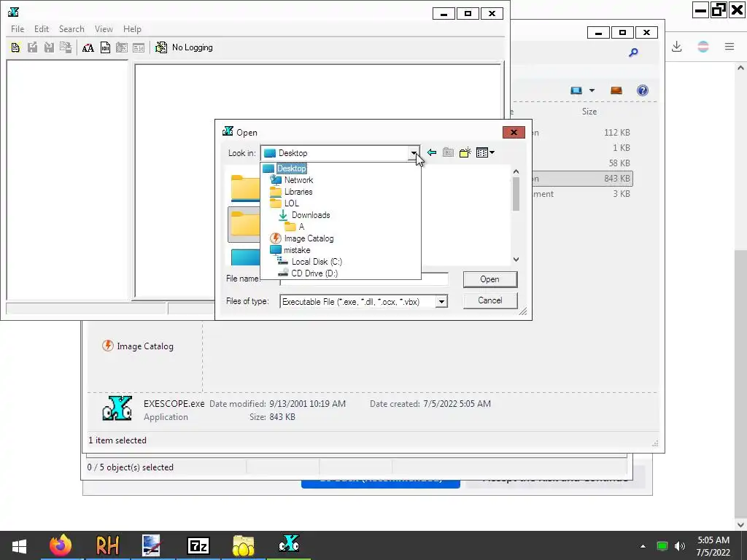Select CD Drive (D:) in the list

pyautogui.click(x=314, y=273)
